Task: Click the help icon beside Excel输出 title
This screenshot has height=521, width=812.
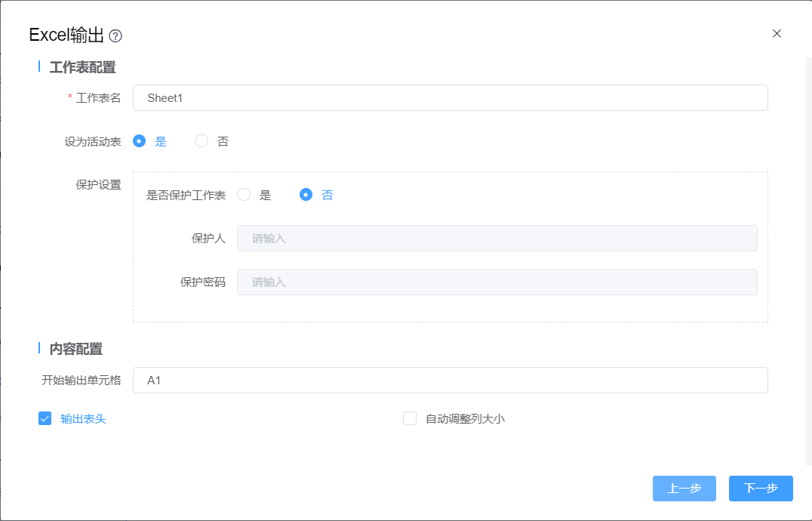Action: click(x=115, y=35)
